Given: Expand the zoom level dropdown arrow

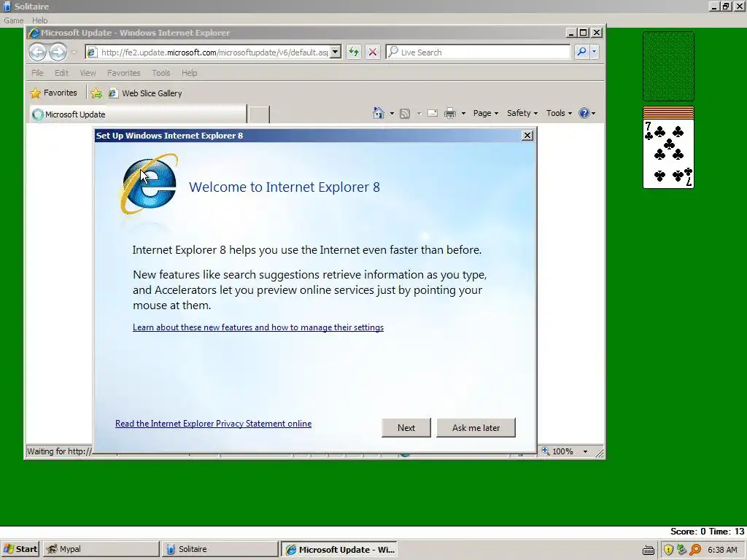Looking at the screenshot, I should 586,451.
